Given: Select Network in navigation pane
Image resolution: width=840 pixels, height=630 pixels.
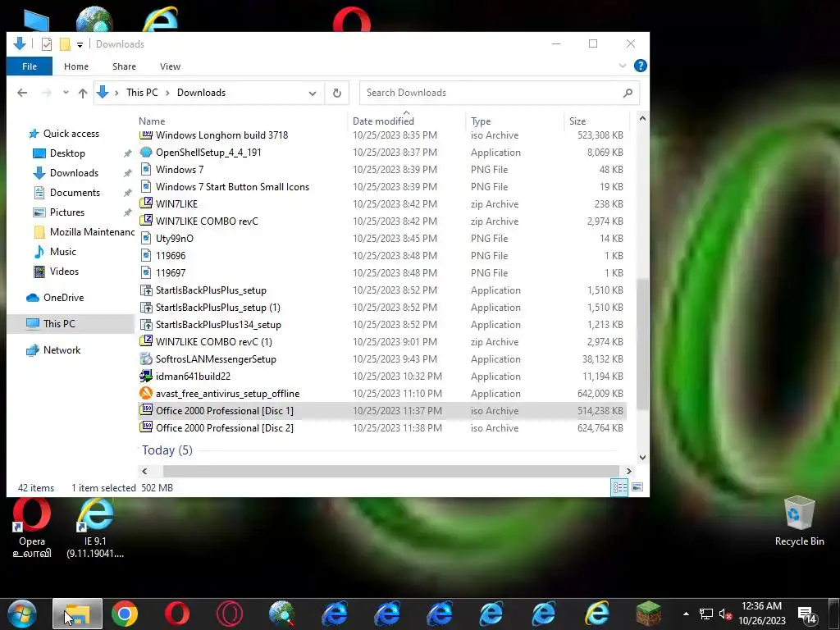Looking at the screenshot, I should click(x=62, y=349).
